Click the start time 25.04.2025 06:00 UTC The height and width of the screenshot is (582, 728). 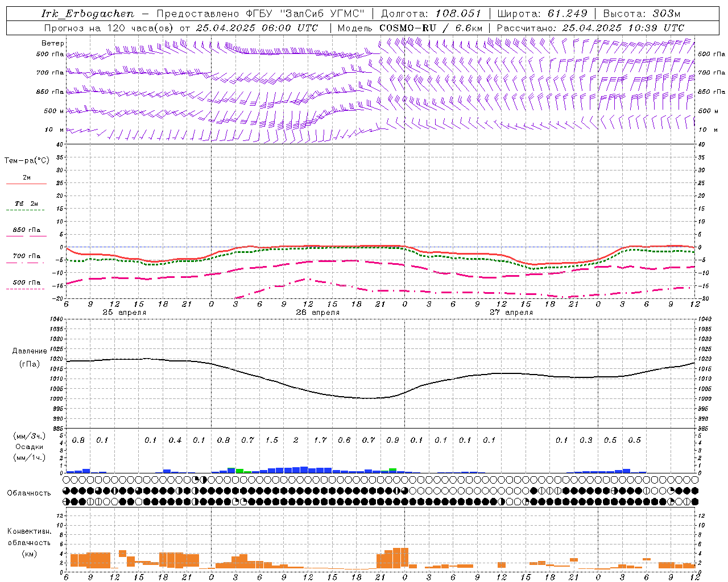[x=257, y=28]
